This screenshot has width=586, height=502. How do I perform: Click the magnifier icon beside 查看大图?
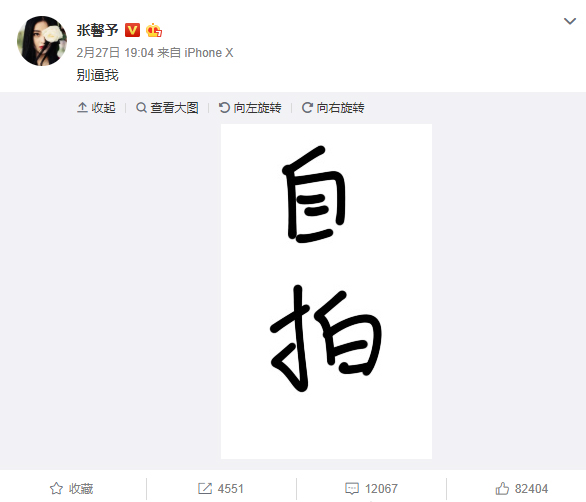click(141, 108)
